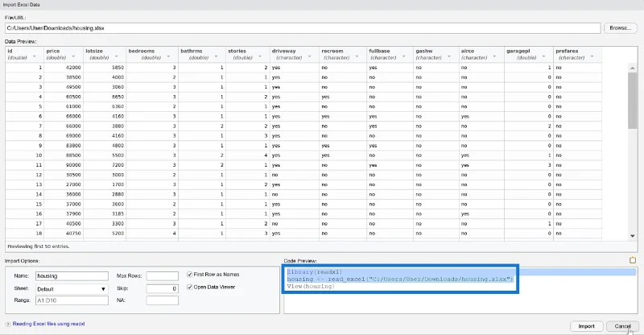Viewport: 644px width, 335px height.
Task: Click the Max Rows input field
Action: (x=163, y=275)
